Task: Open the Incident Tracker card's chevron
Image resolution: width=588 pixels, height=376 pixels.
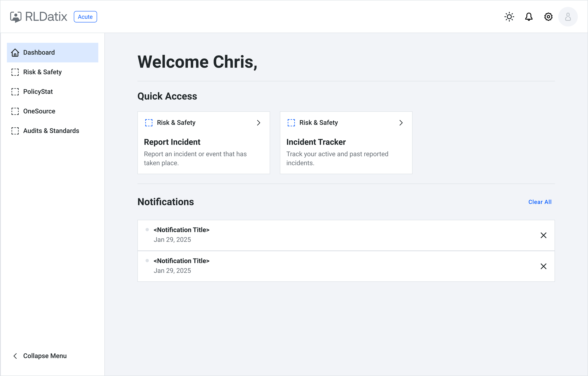Action: coord(401,123)
